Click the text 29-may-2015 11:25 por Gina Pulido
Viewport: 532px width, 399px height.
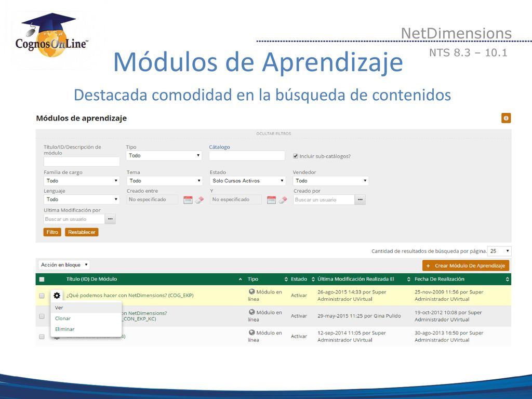359,316
